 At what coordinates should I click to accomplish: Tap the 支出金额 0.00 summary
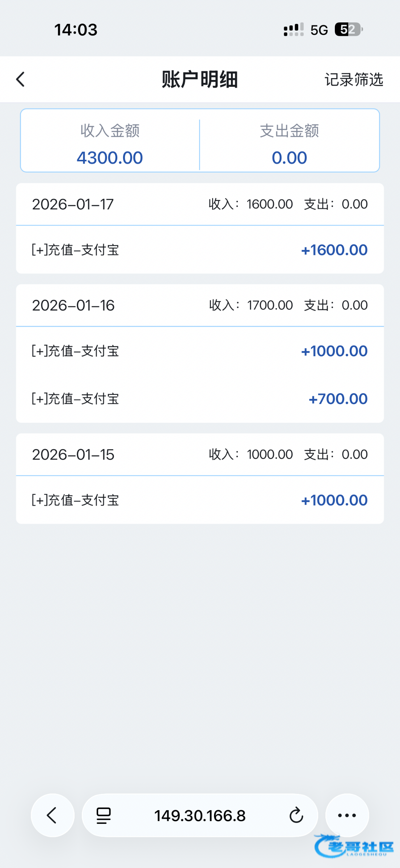point(289,144)
